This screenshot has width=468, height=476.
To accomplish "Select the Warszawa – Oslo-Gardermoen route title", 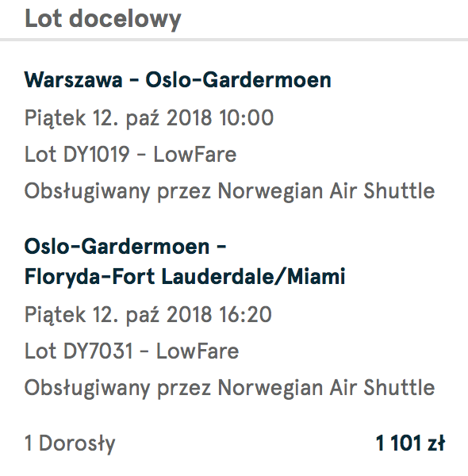I will point(178,80).
